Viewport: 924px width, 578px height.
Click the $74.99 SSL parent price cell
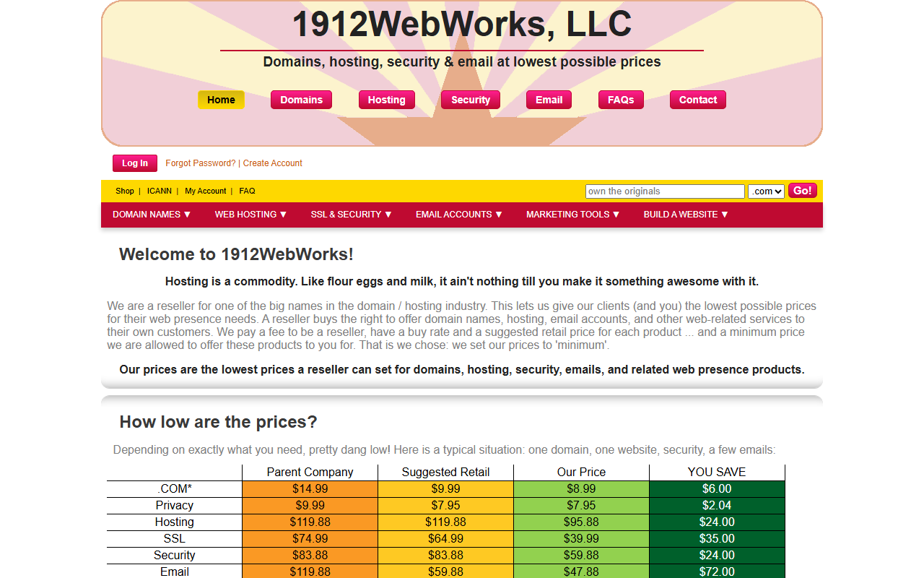tap(310, 539)
